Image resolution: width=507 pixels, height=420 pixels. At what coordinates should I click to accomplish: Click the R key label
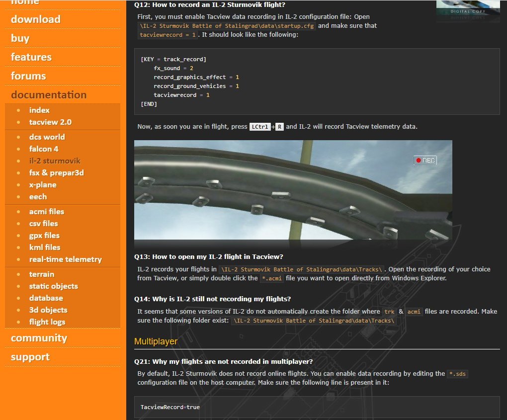tap(279, 127)
